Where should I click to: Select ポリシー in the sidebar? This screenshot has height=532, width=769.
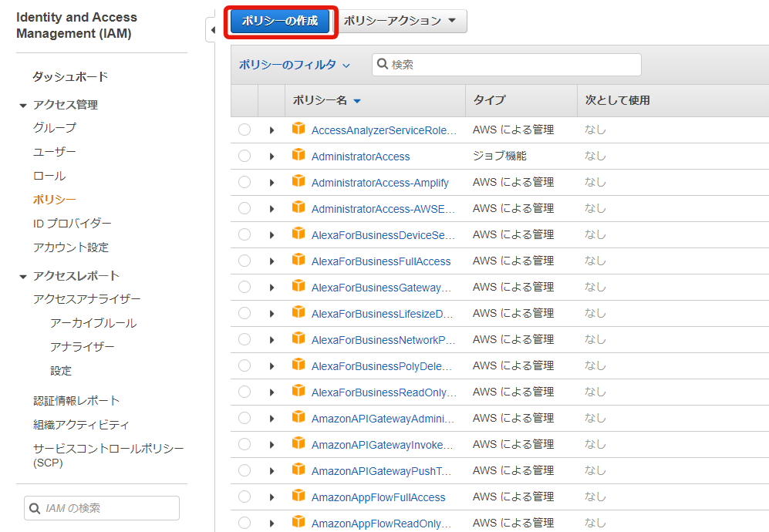click(55, 200)
